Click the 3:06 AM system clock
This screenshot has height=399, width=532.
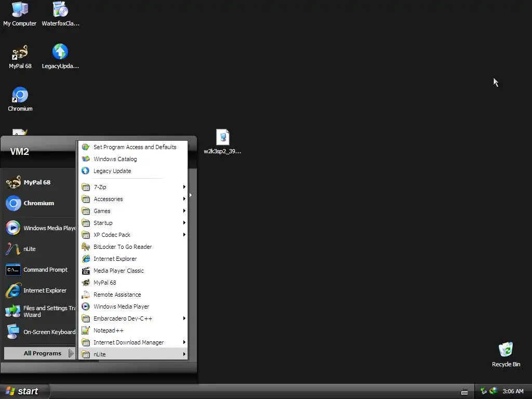[513, 391]
